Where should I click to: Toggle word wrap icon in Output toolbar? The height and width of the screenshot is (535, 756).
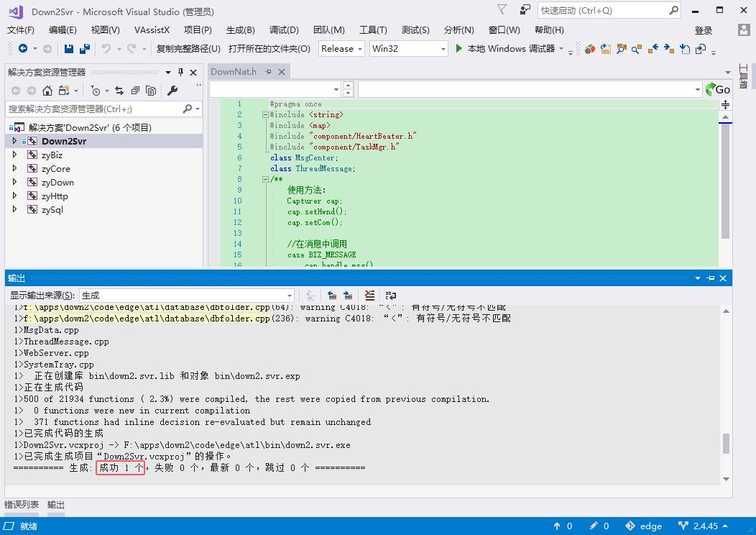(x=390, y=296)
